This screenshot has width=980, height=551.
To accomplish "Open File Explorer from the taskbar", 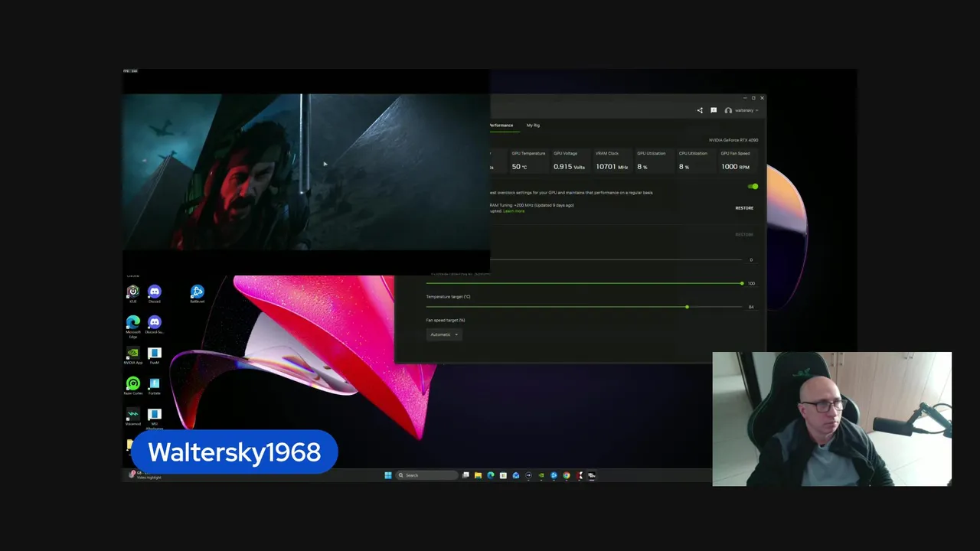I will (478, 475).
